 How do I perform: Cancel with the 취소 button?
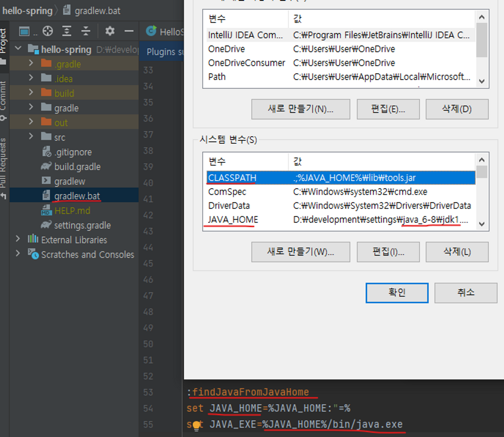466,293
